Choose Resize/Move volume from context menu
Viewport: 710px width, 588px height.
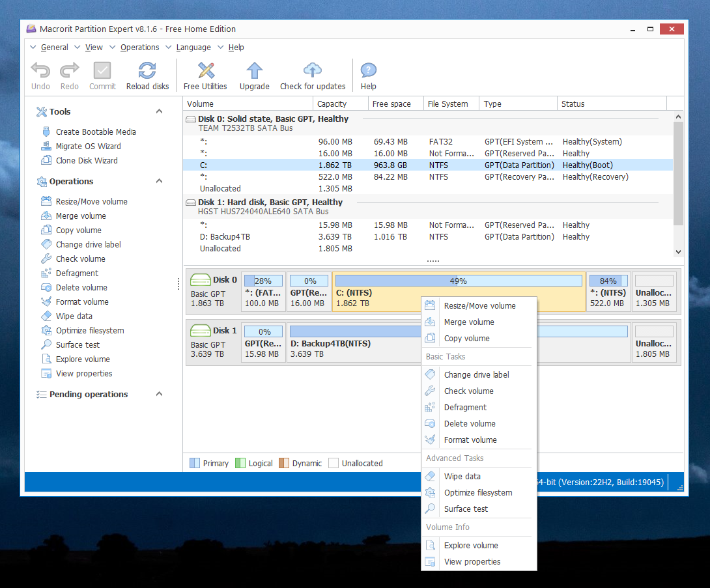(x=479, y=305)
